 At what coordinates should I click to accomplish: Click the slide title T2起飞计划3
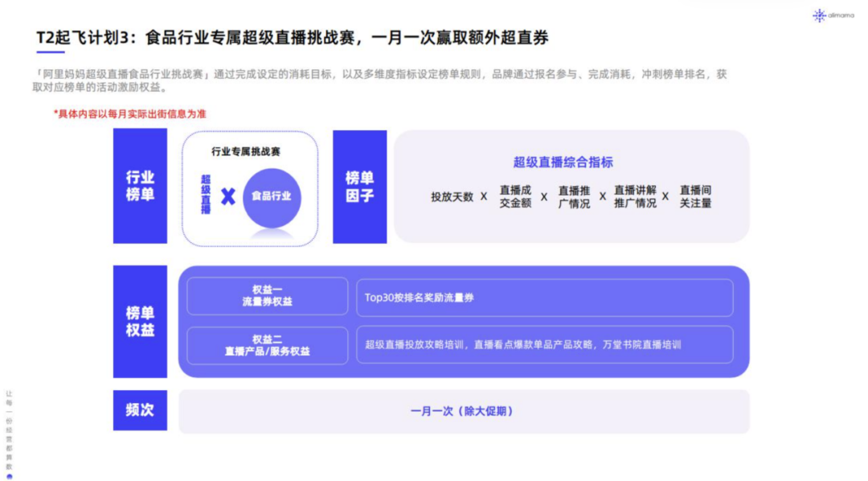pos(293,38)
